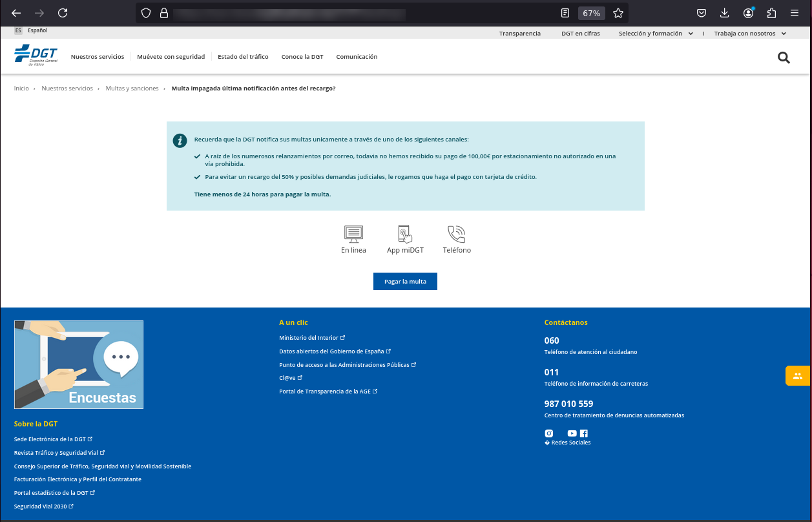Click the 67% page zoom indicator

(x=591, y=12)
